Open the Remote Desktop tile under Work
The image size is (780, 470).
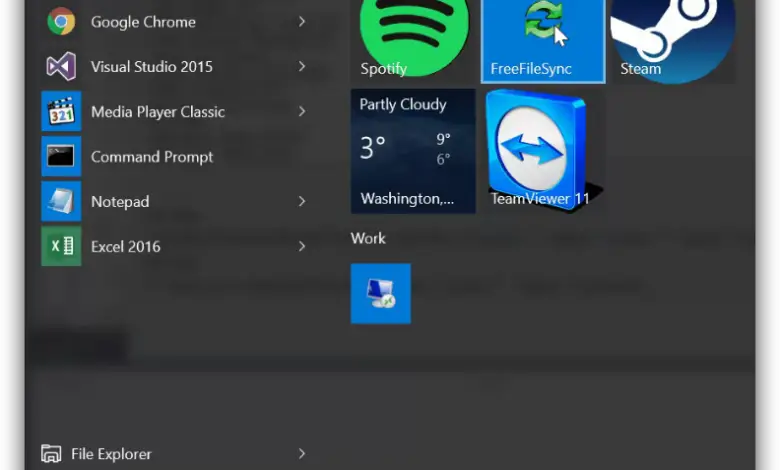coord(381,293)
